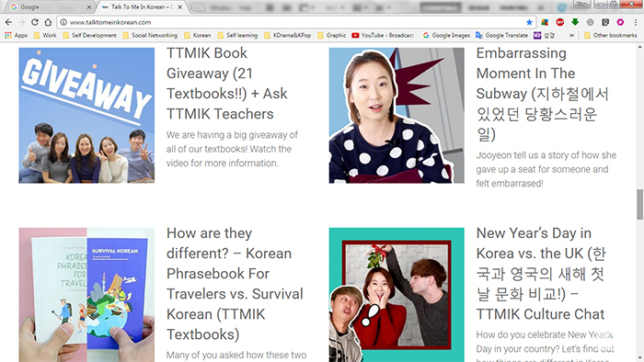Open the purple 성경 bookmark
Image resolution: width=644 pixels, height=362 pixels.
click(x=545, y=35)
